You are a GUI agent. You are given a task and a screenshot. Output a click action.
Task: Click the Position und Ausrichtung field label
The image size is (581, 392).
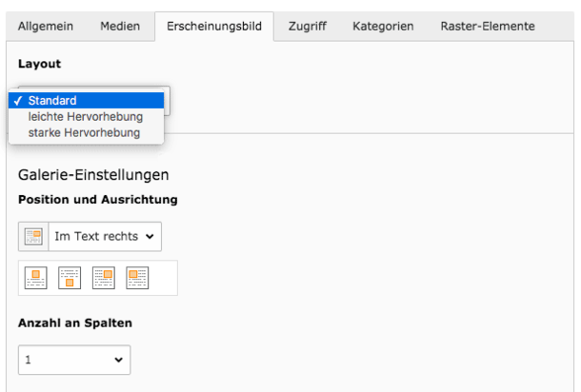98,200
